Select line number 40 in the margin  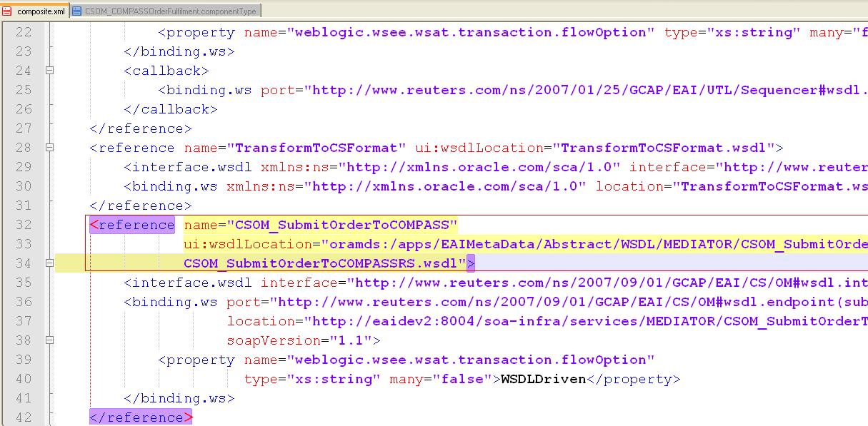(x=24, y=379)
